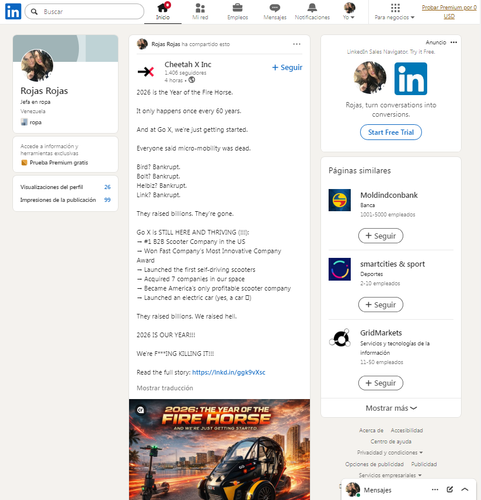Expand Para negocios apps grid menu

pyautogui.click(x=395, y=12)
